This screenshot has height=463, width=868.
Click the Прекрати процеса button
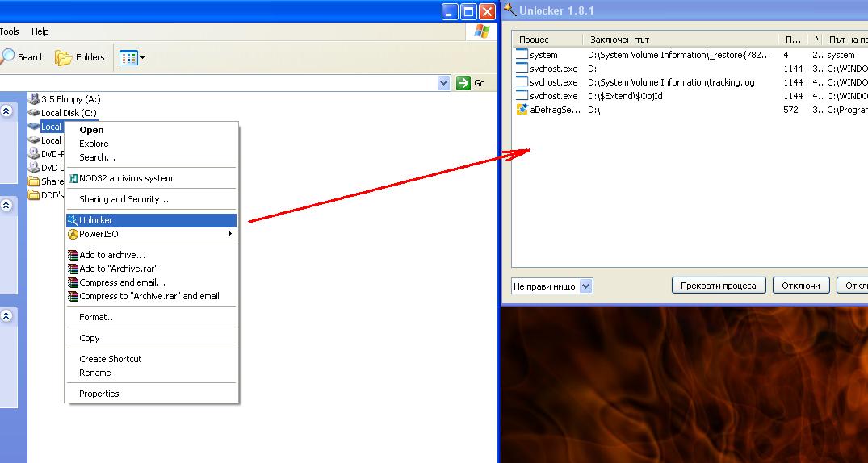coord(718,286)
